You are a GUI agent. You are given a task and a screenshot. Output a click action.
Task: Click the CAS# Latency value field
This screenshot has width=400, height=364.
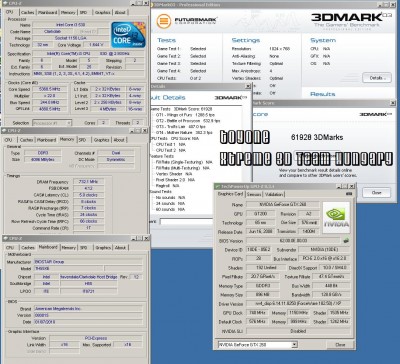[x=88, y=195]
